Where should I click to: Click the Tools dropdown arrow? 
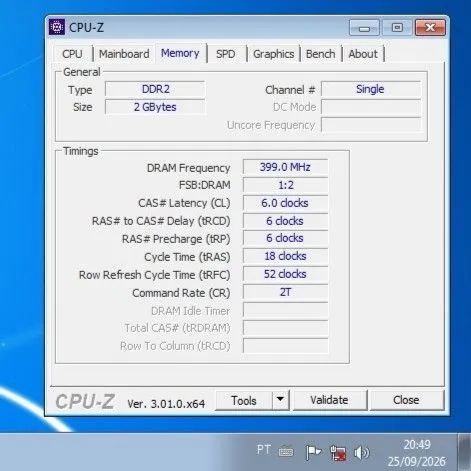click(280, 399)
